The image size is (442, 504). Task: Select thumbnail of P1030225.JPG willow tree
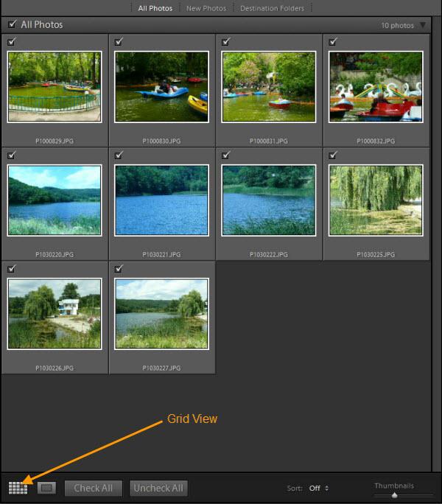[376, 200]
